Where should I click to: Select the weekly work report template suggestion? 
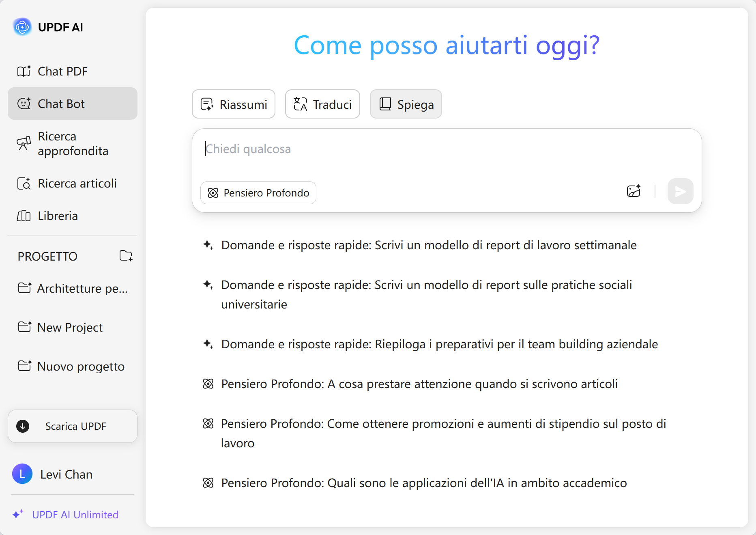coord(420,245)
